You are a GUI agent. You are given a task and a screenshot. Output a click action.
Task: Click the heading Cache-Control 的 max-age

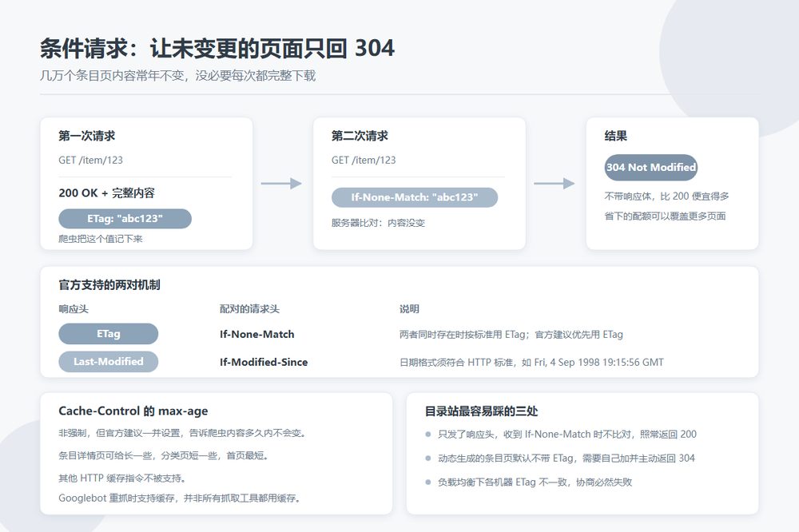pyautogui.click(x=133, y=411)
